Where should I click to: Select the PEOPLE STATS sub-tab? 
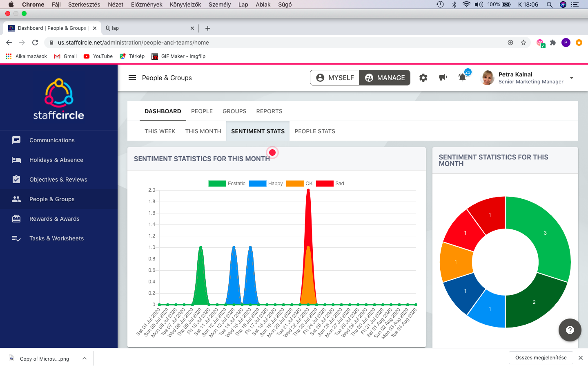point(315,131)
